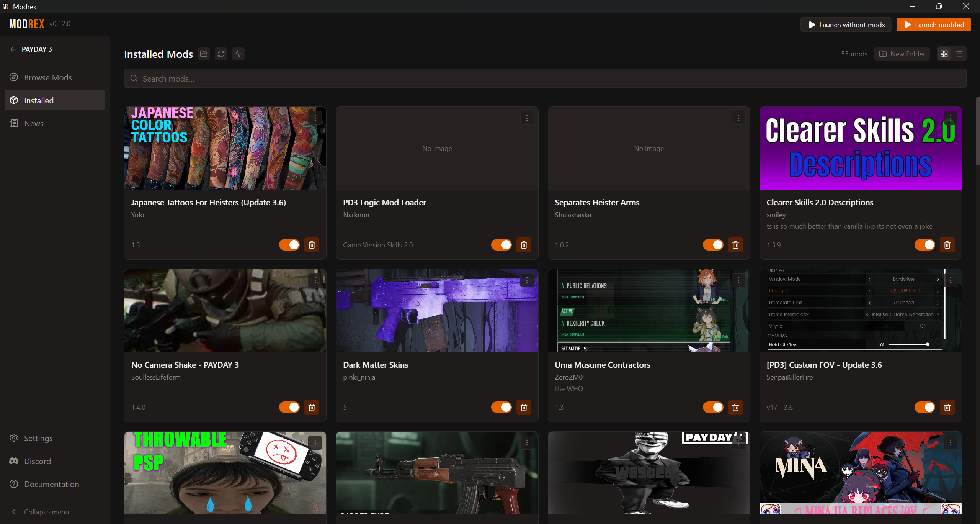Open options menu for Throwable PSP mod
The image size is (980, 524).
point(315,443)
